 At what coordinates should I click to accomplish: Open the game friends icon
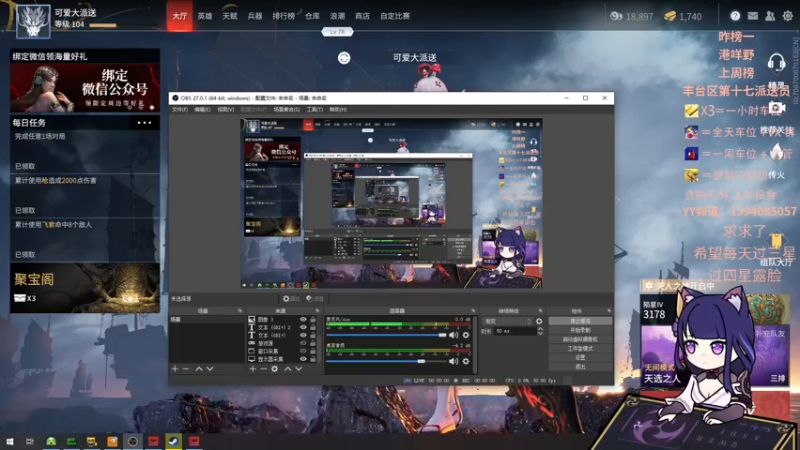770,16
